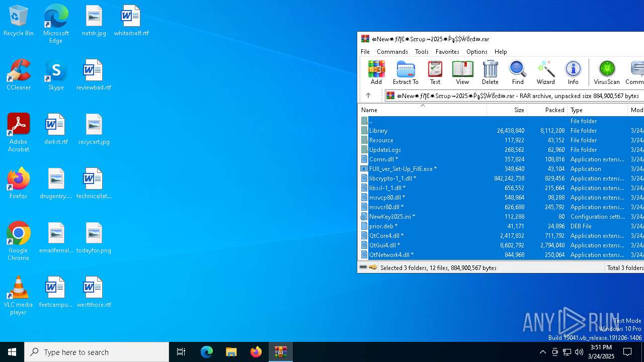Open File Explorer from taskbar
This screenshot has height=362, width=644.
[231, 352]
